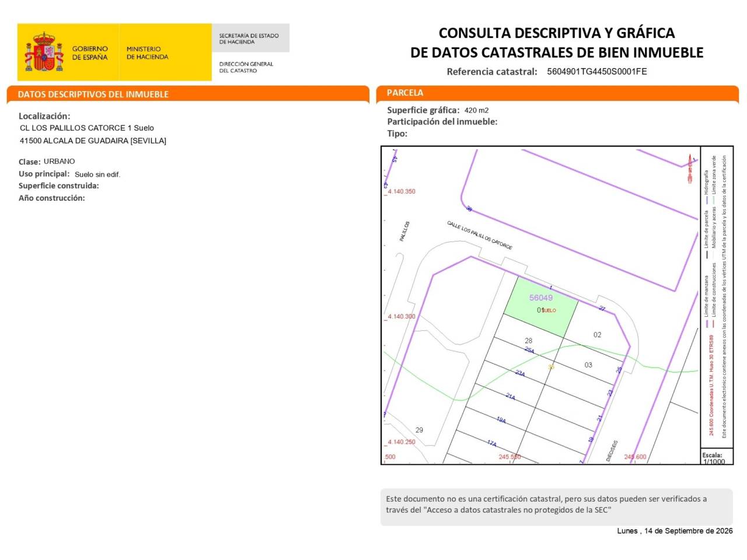This screenshot has width=747, height=560.
Task: Click the date 'Lunes , 14 de Septiembre de 2026'
Action: (x=675, y=531)
